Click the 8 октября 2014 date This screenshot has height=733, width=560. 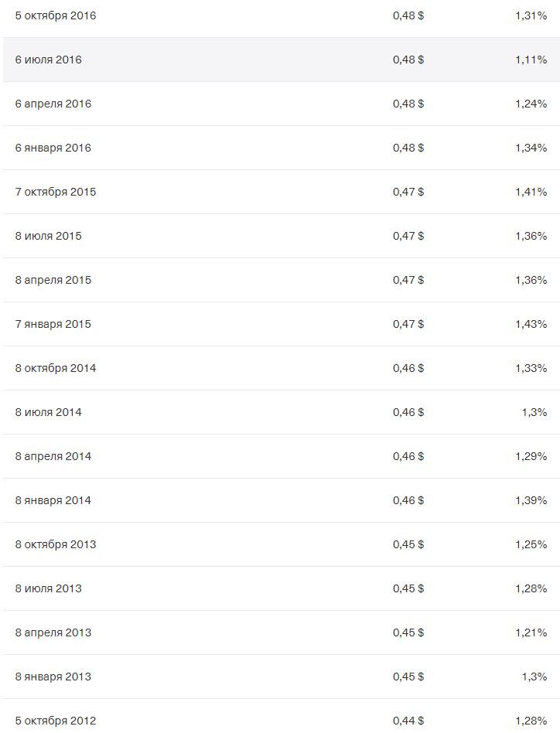tap(56, 368)
